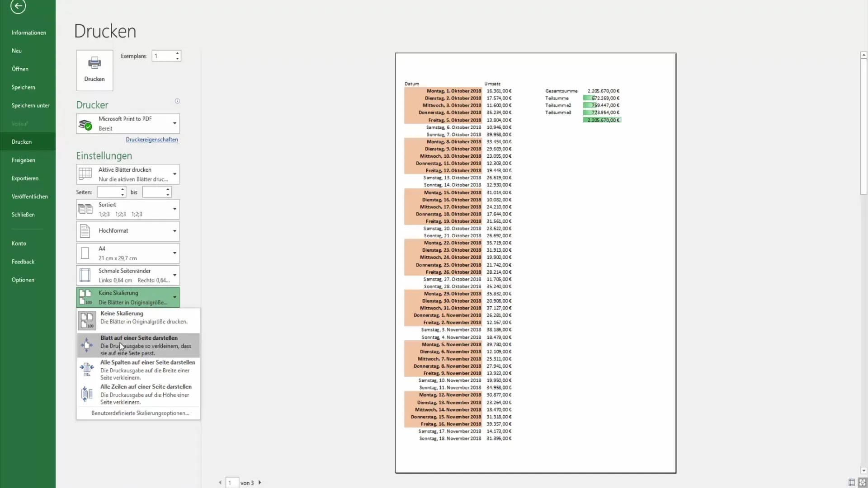Increase Exemplare count with up arrow
This screenshot has height=488, width=868.
point(178,53)
